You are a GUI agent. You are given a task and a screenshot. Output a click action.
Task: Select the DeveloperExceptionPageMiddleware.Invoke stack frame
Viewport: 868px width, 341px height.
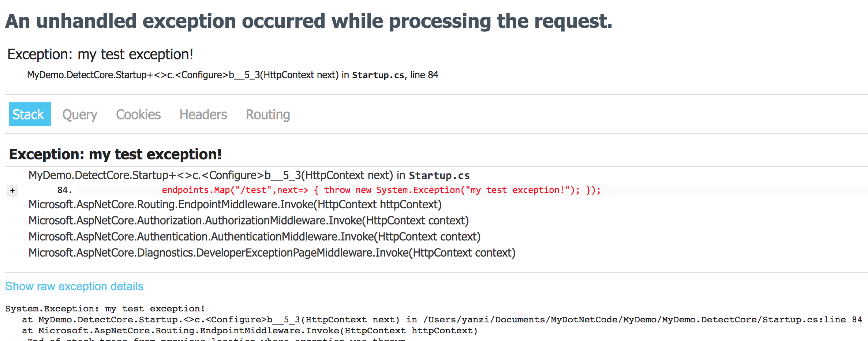click(x=272, y=253)
